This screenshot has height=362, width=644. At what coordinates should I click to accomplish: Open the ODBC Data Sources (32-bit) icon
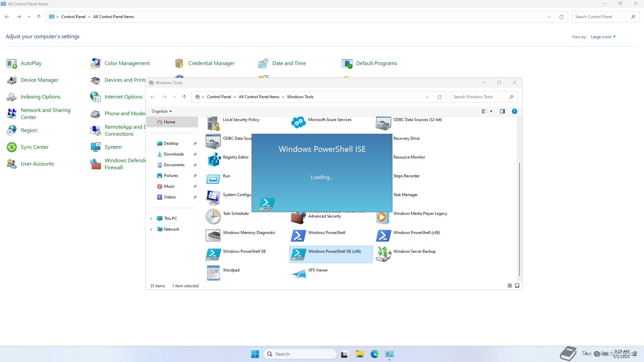[383, 123]
